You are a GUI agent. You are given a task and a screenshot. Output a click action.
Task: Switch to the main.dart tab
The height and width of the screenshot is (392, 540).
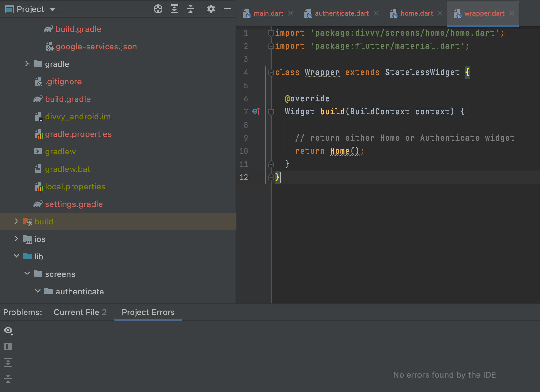(268, 13)
